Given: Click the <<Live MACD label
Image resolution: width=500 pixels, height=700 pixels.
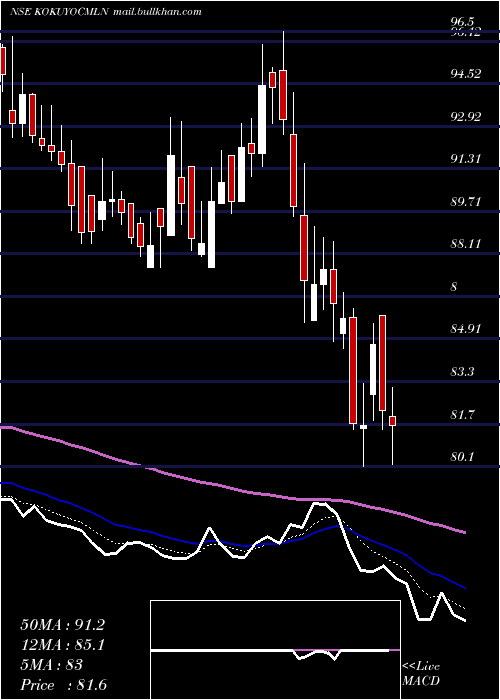Looking at the screenshot, I should pyautogui.click(x=421, y=674).
